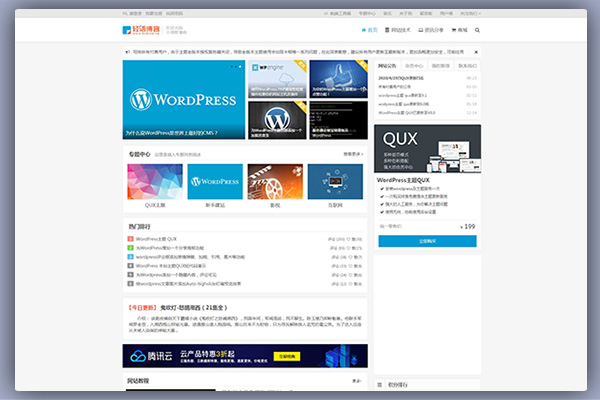This screenshot has width=600, height=400.
Task: Click the WordPress主题QUX product title
Action: [403, 180]
